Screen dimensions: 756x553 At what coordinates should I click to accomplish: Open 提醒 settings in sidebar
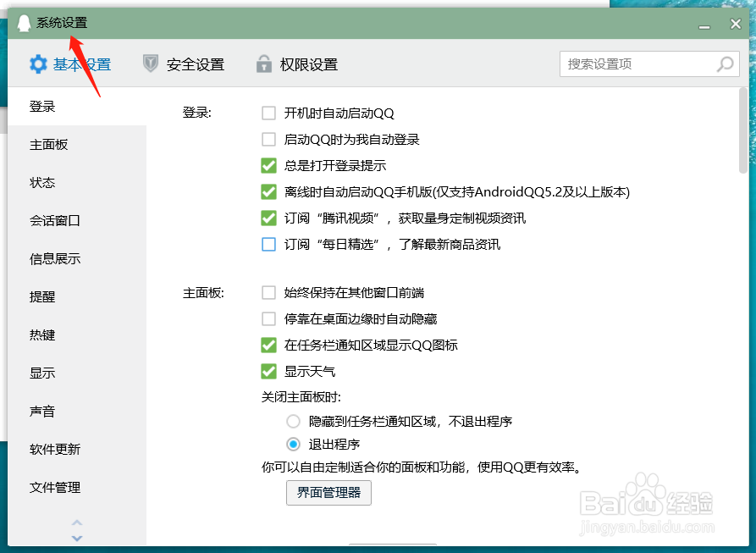(77, 297)
